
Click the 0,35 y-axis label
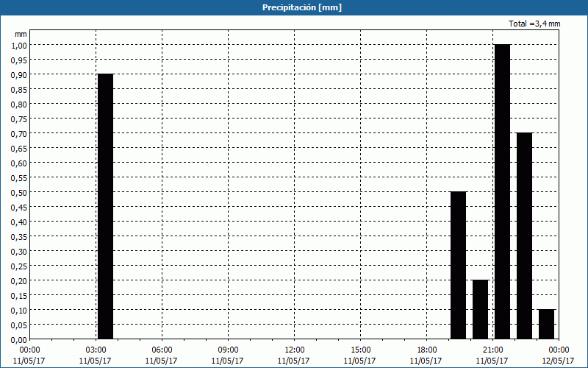(x=19, y=236)
